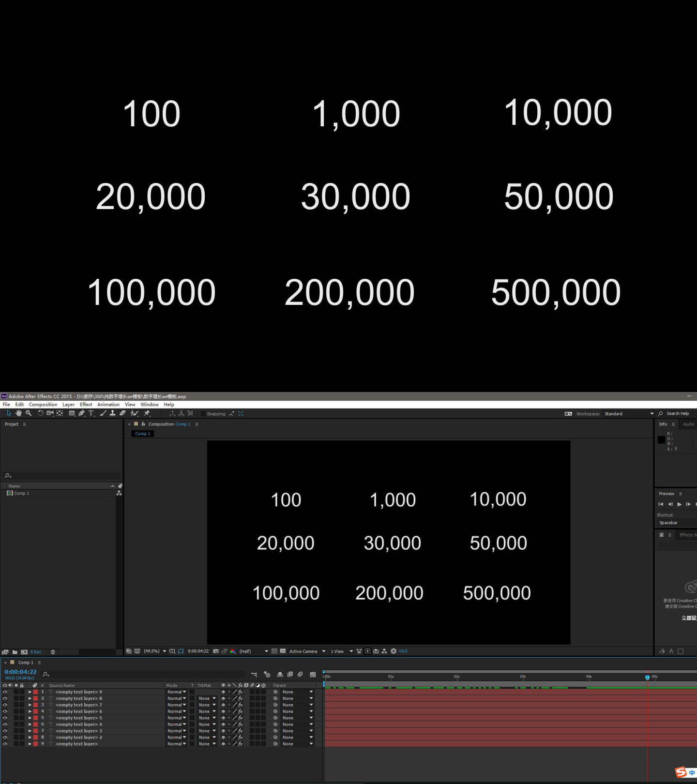
Task: Hide layer 3 empty text layer 7
Action: tap(5, 705)
